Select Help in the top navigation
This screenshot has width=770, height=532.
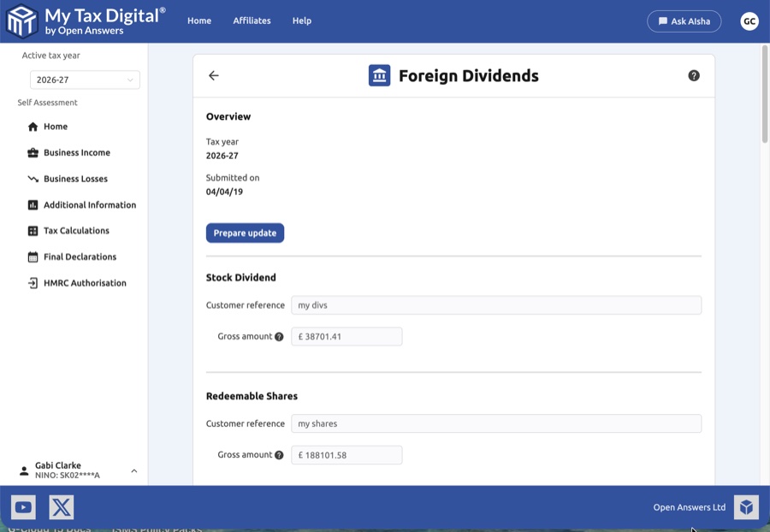coord(301,21)
